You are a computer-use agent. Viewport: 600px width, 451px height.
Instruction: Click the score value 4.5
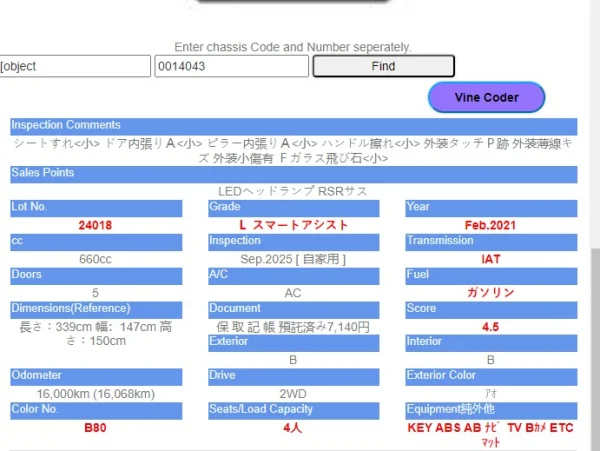(491, 326)
